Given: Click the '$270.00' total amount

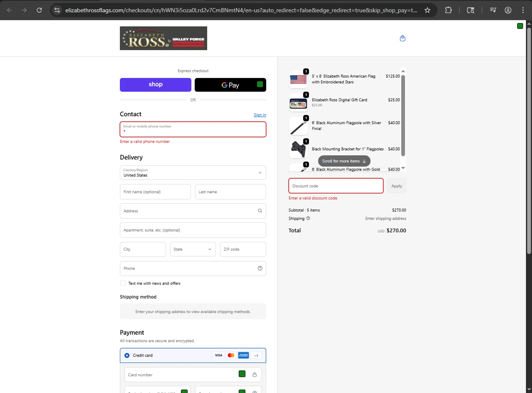Looking at the screenshot, I should (x=396, y=230).
